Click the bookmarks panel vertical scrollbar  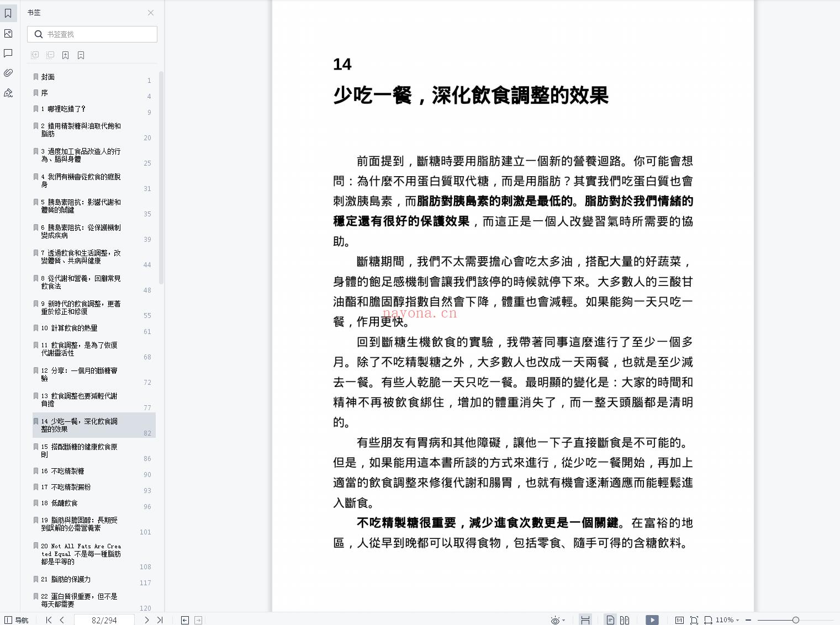[x=161, y=177]
